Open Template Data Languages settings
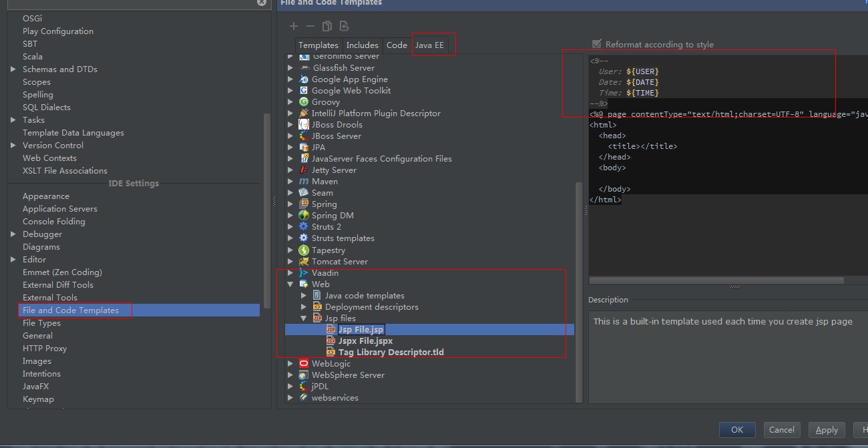The height and width of the screenshot is (448, 868). (x=73, y=132)
